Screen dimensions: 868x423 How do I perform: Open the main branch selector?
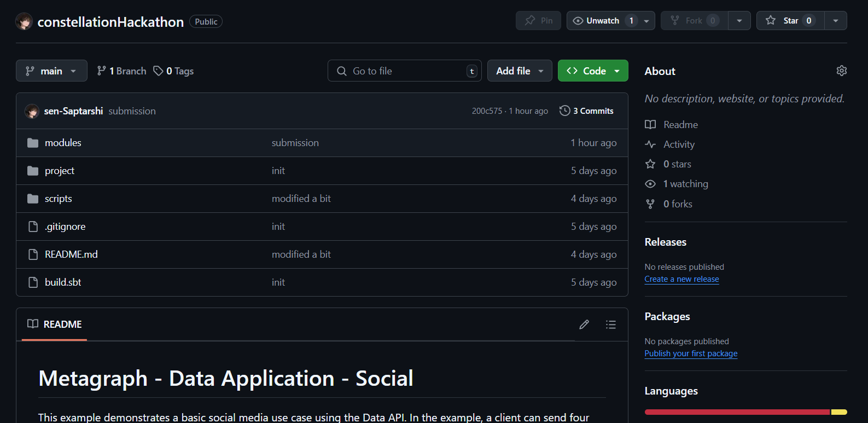[x=51, y=71]
